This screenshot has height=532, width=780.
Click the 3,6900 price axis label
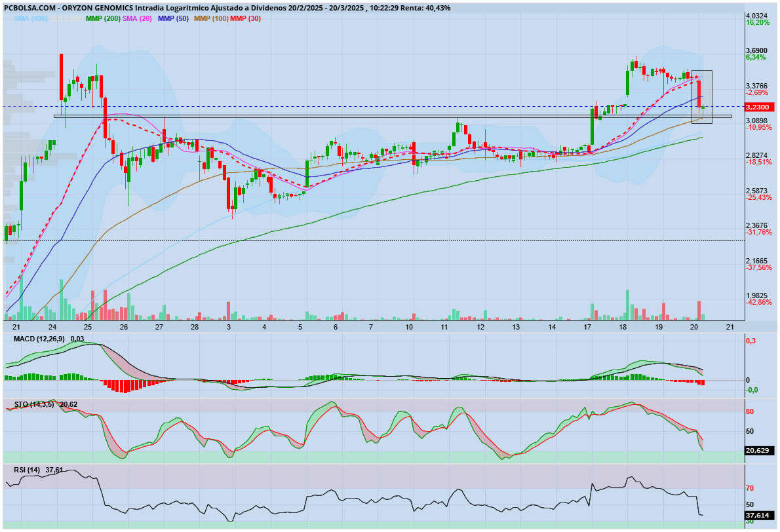[x=757, y=50]
